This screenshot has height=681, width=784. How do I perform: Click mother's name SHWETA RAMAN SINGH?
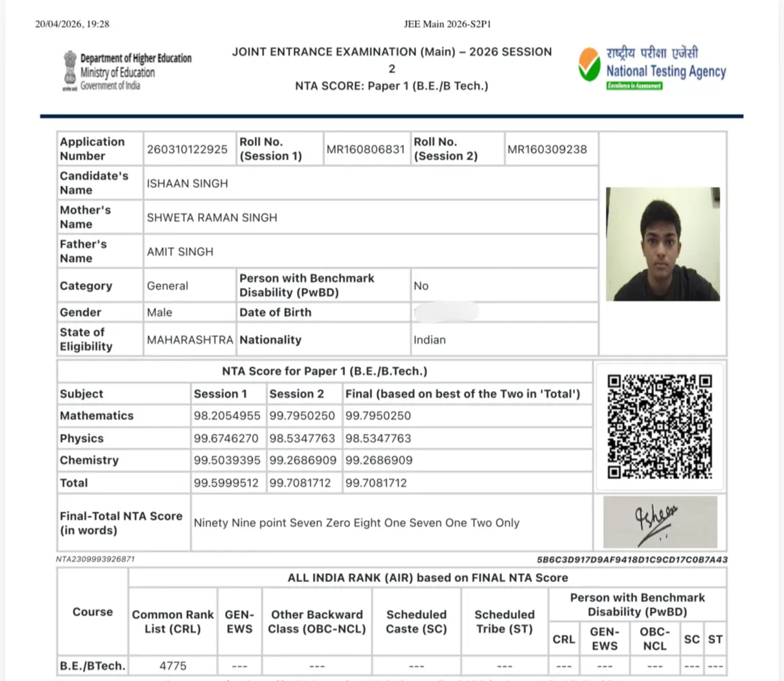212,218
